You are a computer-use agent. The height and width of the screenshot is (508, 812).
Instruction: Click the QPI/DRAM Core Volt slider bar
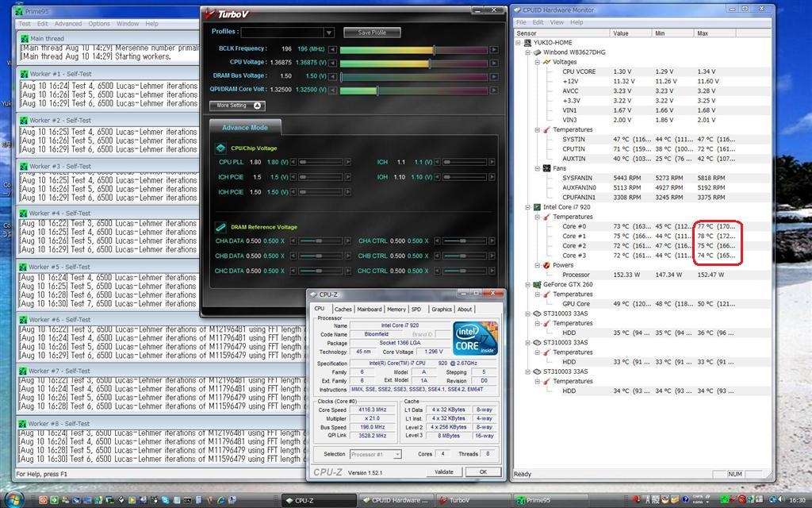coord(414,90)
